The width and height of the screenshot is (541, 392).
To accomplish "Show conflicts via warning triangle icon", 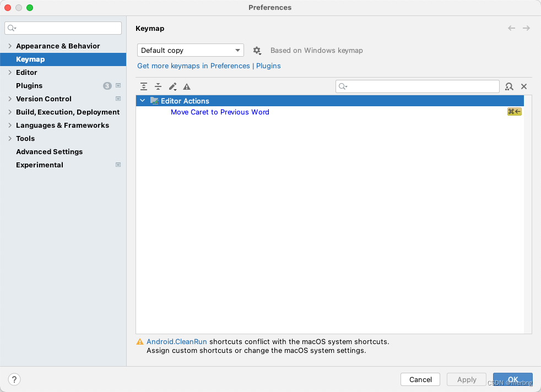I will (x=187, y=86).
